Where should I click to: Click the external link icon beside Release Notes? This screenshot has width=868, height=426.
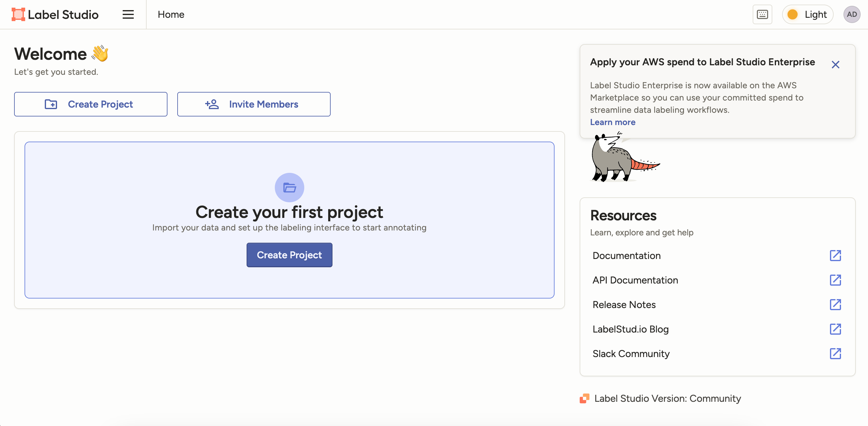[835, 305]
